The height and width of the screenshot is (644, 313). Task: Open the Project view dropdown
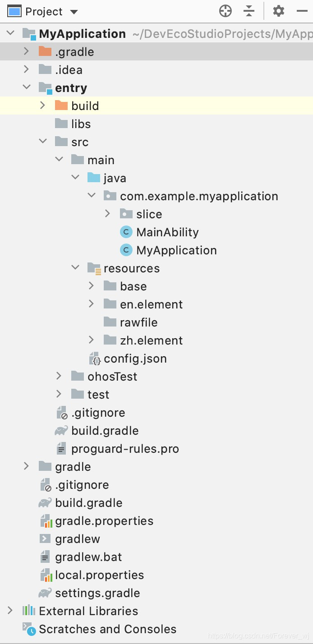pos(74,12)
